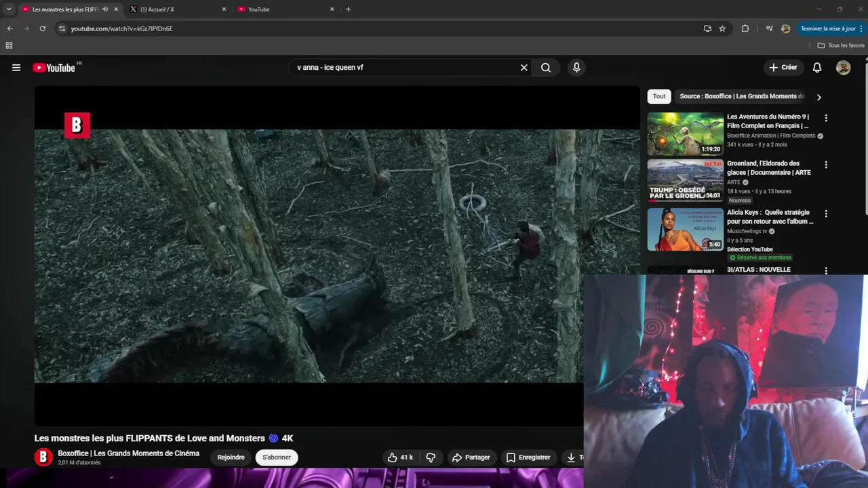Bookmark this page with the star
The height and width of the screenshot is (488, 868).
pos(722,28)
